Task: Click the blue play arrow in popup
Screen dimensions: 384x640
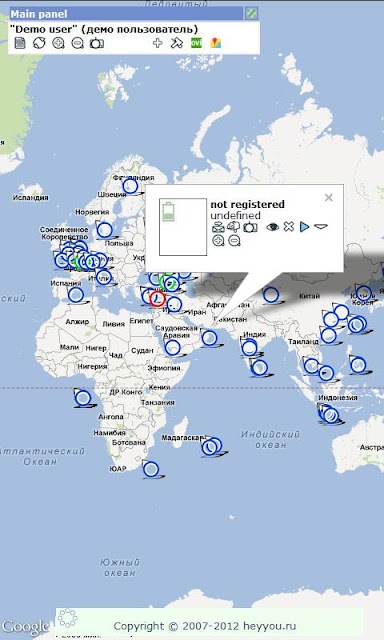Action: pos(304,227)
